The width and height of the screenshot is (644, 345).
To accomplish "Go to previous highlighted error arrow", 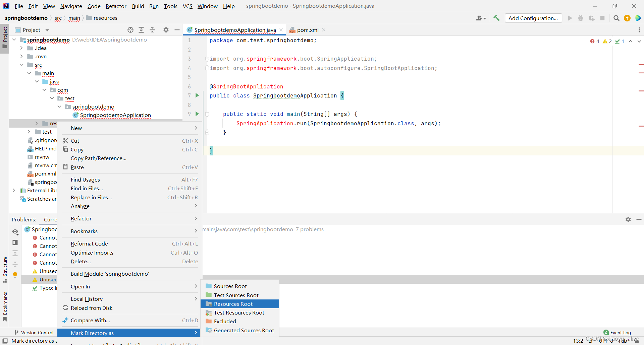I will 631,41.
